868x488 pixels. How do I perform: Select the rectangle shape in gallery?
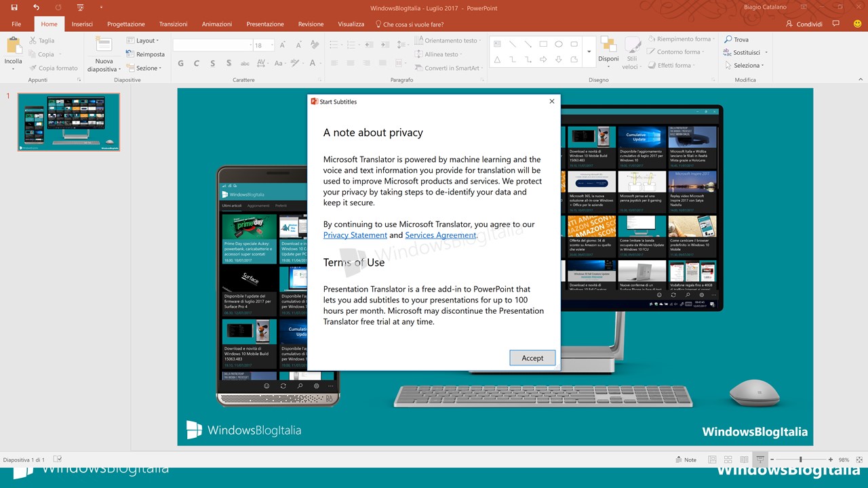pos(543,44)
